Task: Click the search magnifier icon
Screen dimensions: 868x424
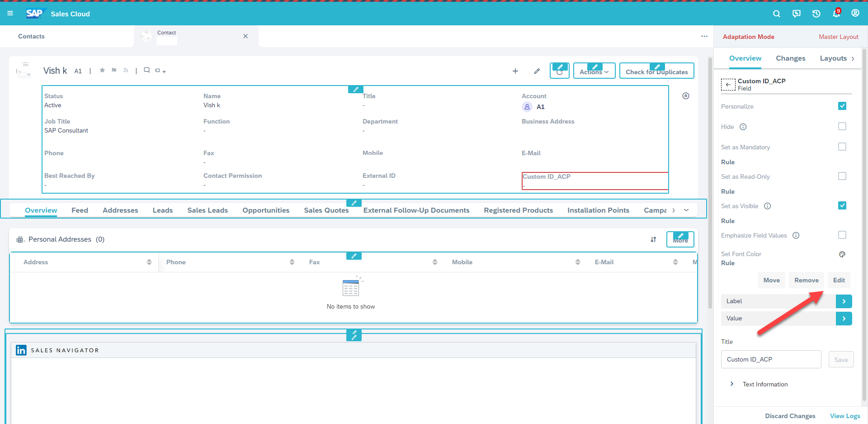Action: pyautogui.click(x=777, y=14)
